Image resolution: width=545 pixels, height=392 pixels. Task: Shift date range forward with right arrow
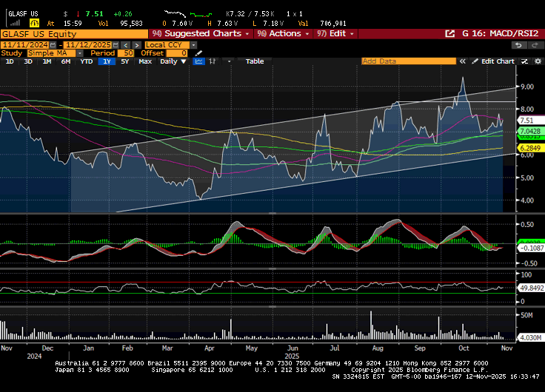tap(137, 45)
